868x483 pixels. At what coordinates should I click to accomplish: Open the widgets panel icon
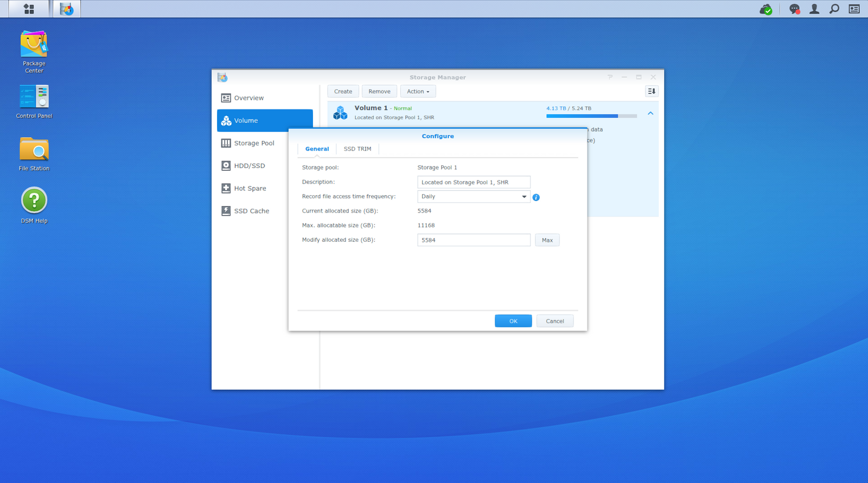[854, 9]
